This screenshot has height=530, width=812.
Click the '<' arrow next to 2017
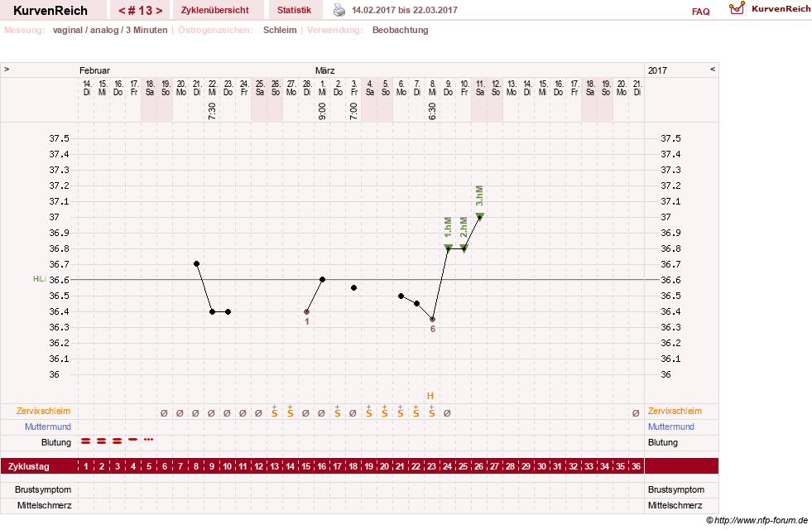[x=713, y=69]
